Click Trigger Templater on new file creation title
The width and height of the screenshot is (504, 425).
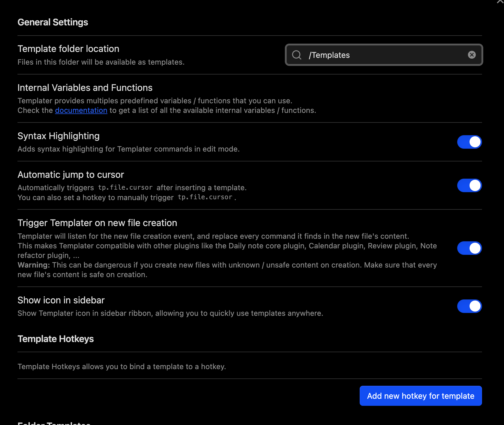click(97, 223)
